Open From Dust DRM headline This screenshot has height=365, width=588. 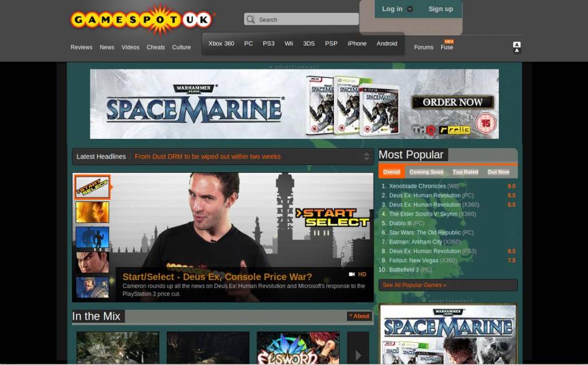click(208, 156)
